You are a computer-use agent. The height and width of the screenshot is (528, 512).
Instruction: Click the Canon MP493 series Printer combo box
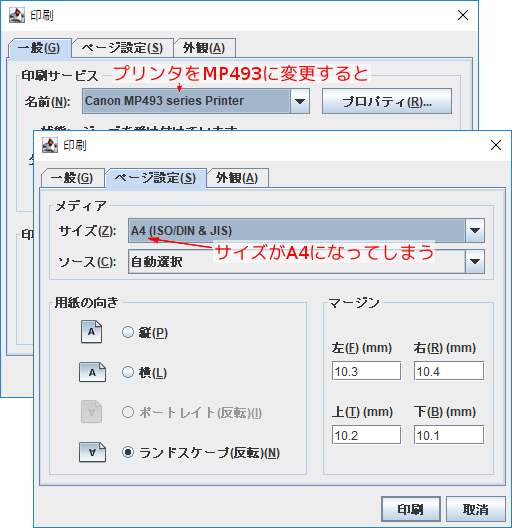[x=196, y=101]
